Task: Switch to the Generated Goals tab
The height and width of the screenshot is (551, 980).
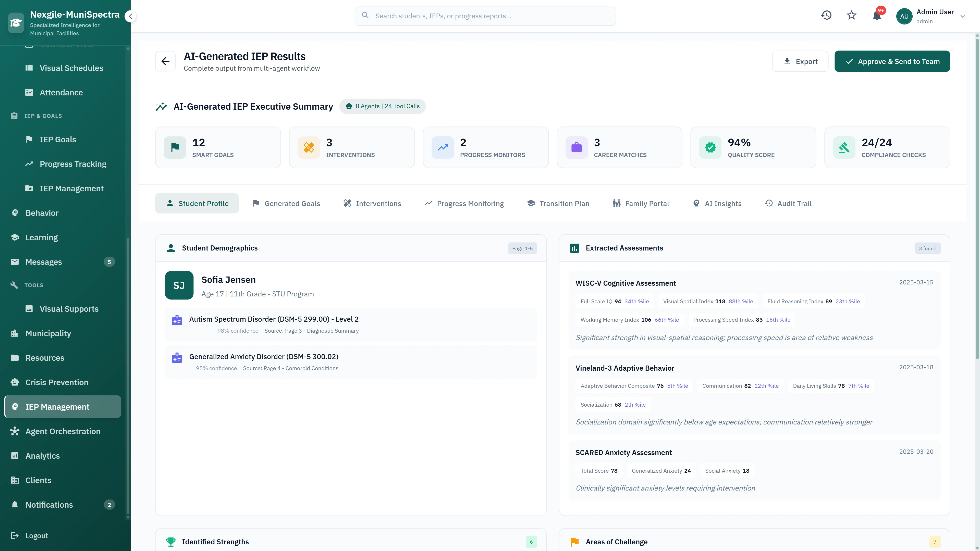Action: (x=286, y=203)
